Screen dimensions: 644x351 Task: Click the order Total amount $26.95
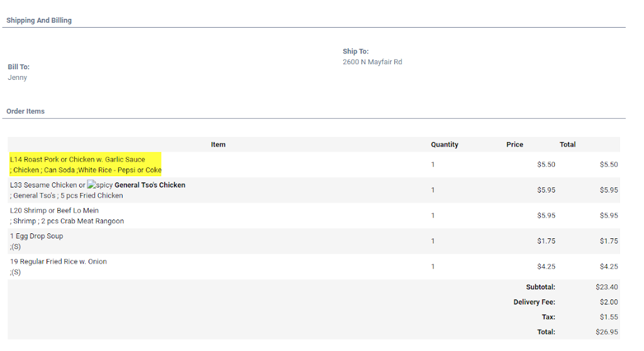[606, 332]
